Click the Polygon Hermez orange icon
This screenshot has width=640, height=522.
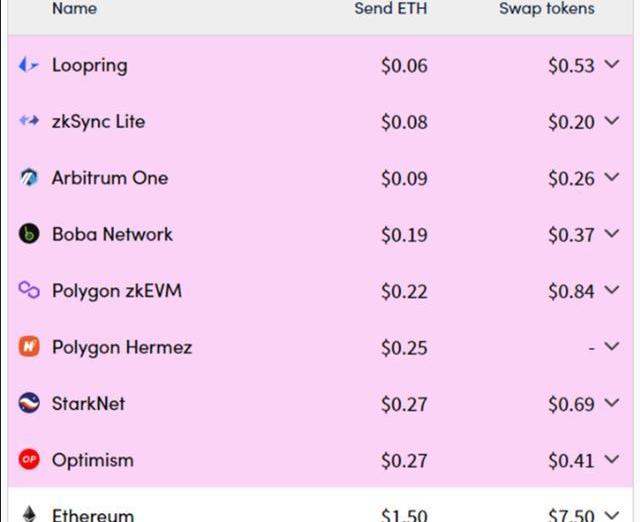coord(29,347)
